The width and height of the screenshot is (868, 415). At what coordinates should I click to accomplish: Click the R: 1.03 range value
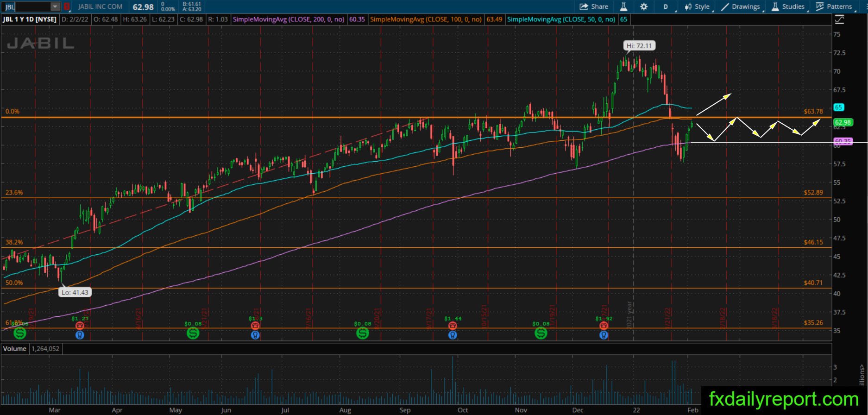click(x=218, y=19)
